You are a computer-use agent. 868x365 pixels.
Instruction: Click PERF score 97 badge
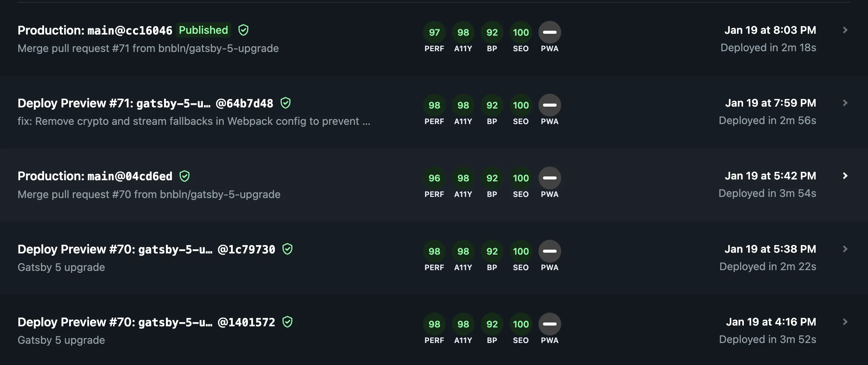(434, 32)
